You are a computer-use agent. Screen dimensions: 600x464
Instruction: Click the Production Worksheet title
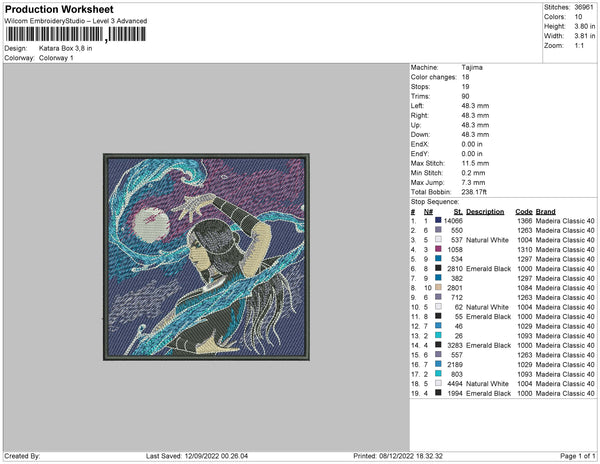(59, 9)
